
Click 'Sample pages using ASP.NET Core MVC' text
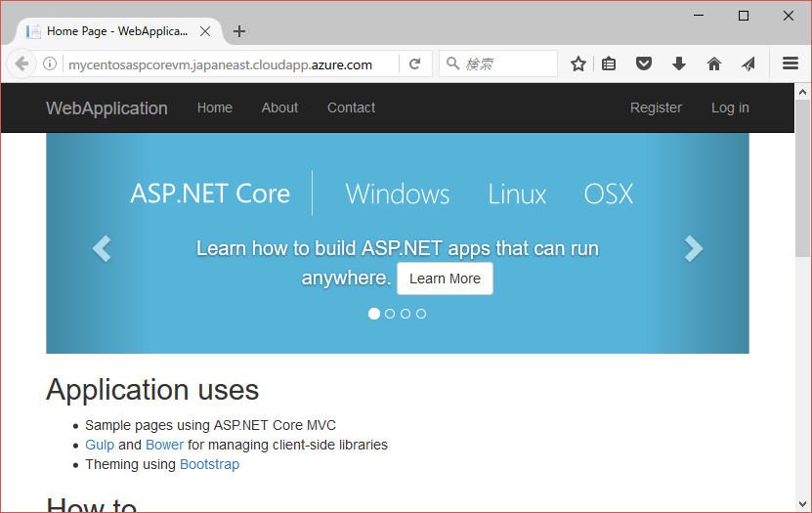pos(210,425)
